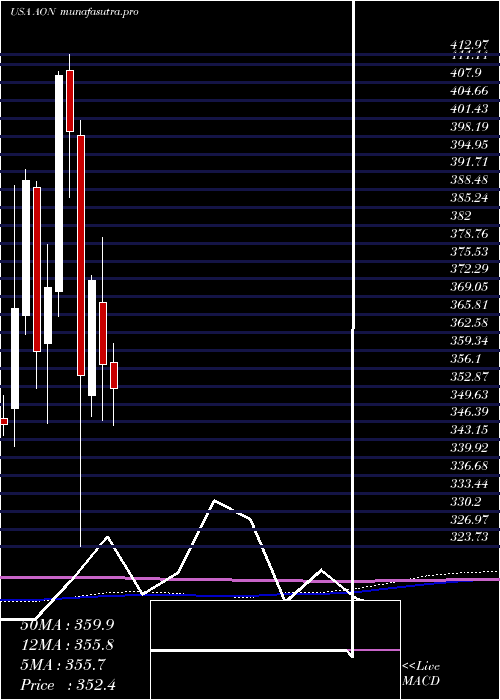Click the 5MA : 355.7 readout

point(63,665)
